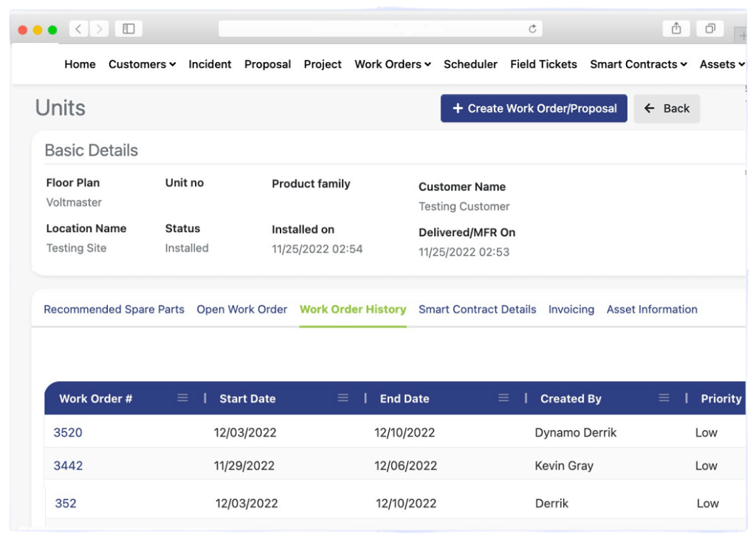Image resolution: width=756 pixels, height=540 pixels.
Task: Open the Work Order # column menu
Action: coord(182,398)
